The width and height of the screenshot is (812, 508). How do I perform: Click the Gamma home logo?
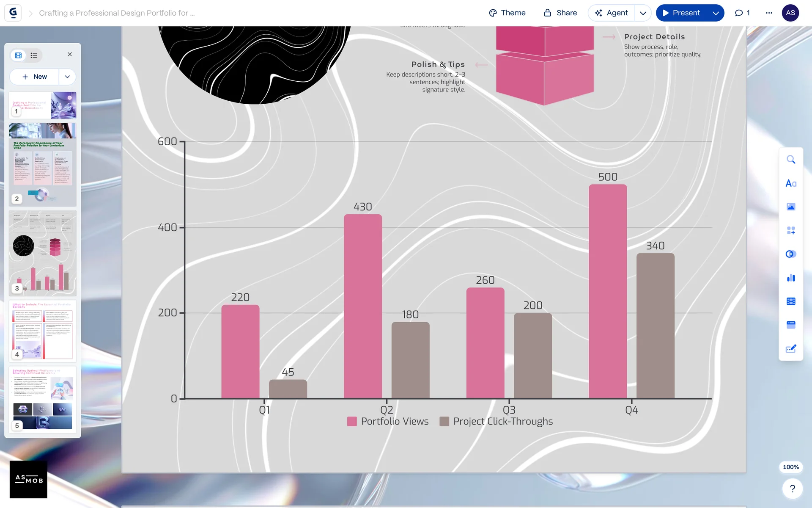click(x=13, y=13)
